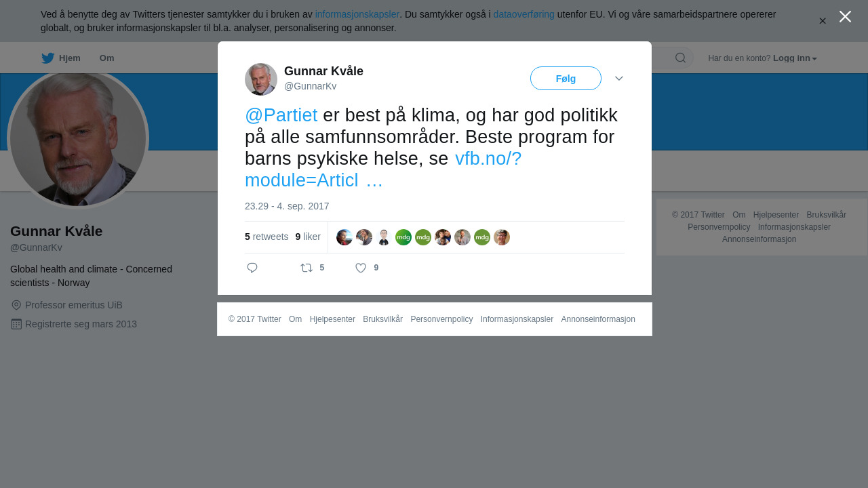Screen dimensions: 868x488
Task: Open Gunnar Kvåle's avatar in tweet header
Action: coord(261,79)
